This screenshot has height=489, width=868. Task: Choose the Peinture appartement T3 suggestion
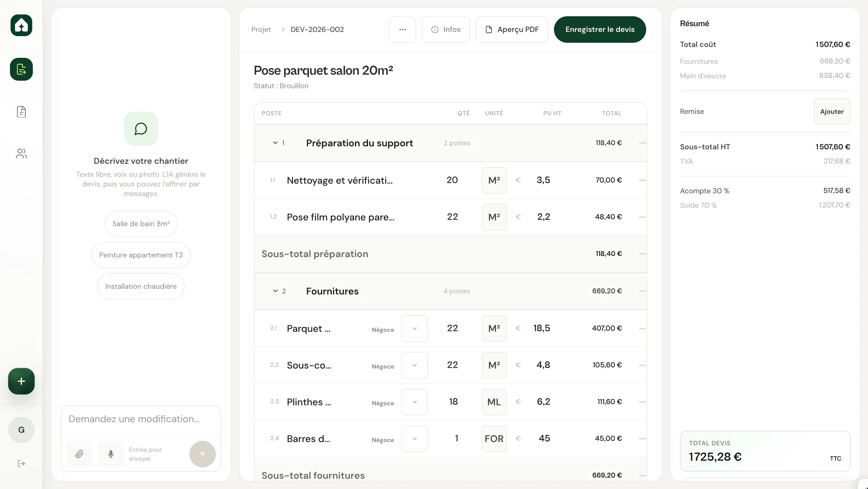[x=141, y=255]
